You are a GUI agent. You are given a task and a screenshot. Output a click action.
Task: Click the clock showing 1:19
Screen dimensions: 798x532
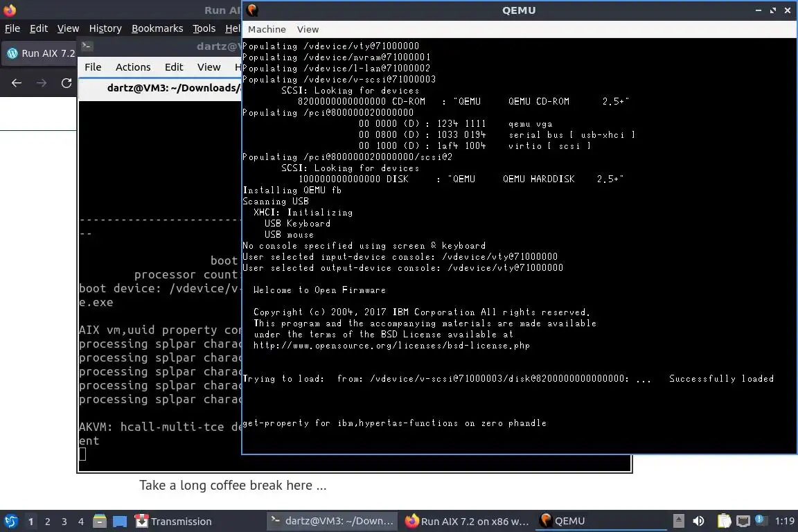[x=784, y=521]
